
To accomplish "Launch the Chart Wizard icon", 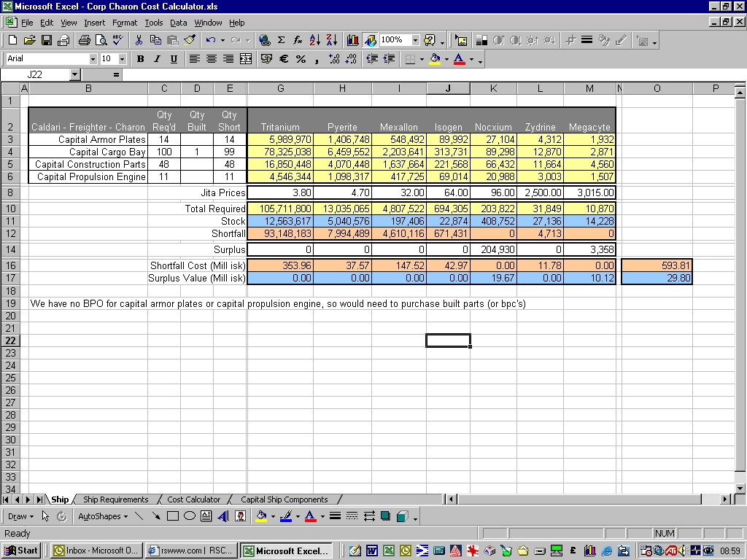I will pos(353,40).
